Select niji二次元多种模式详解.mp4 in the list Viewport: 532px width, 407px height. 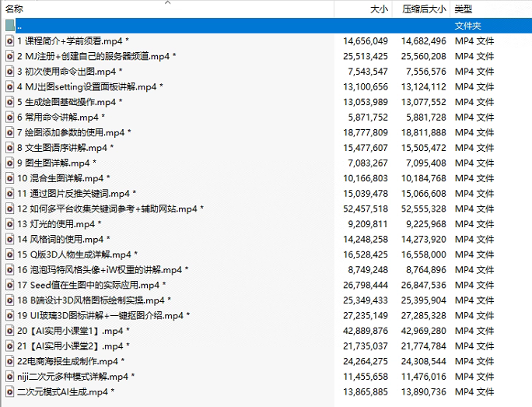[75, 377]
